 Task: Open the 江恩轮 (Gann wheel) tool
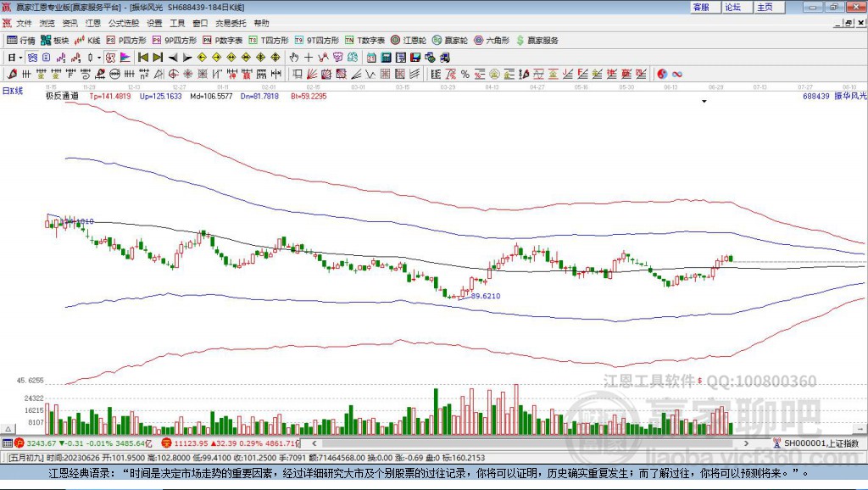pos(409,41)
